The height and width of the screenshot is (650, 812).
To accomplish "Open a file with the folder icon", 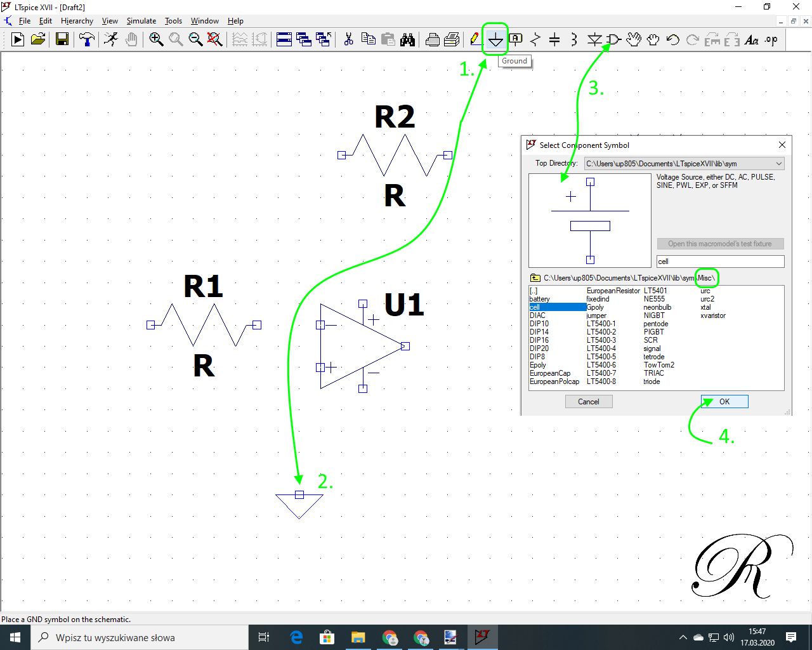I will [x=38, y=39].
